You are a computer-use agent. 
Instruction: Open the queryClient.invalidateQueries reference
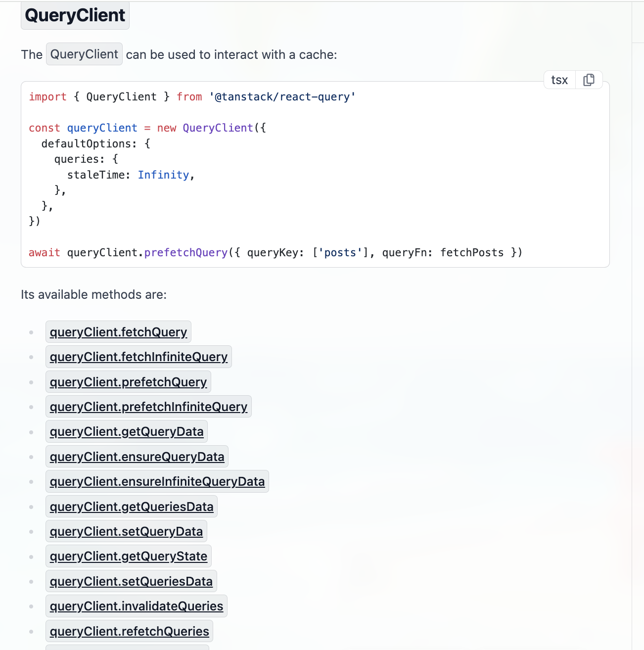click(137, 606)
